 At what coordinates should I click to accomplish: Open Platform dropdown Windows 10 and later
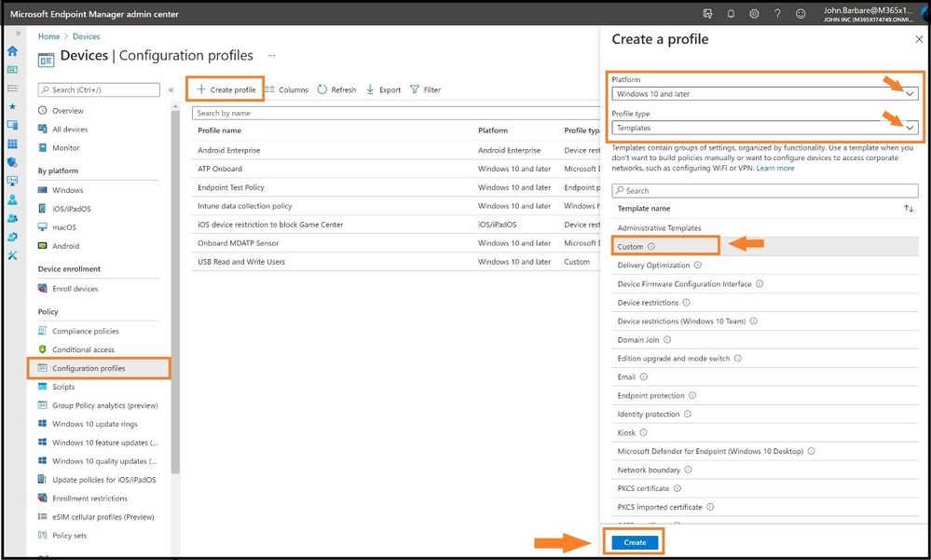coord(765,94)
